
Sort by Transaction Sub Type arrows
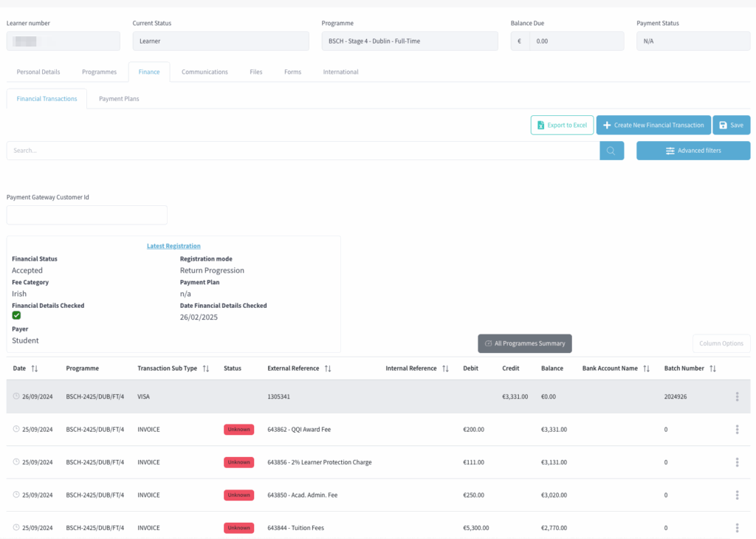pyautogui.click(x=206, y=368)
